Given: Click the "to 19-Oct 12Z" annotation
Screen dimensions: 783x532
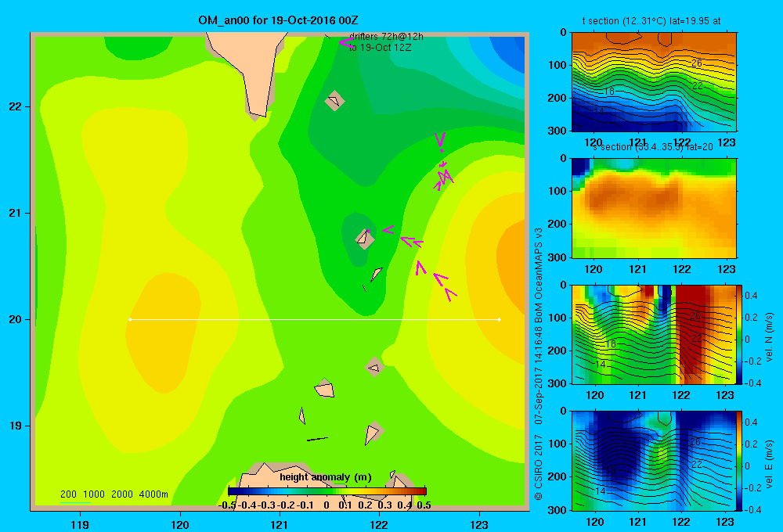Looking at the screenshot, I should tap(380, 48).
